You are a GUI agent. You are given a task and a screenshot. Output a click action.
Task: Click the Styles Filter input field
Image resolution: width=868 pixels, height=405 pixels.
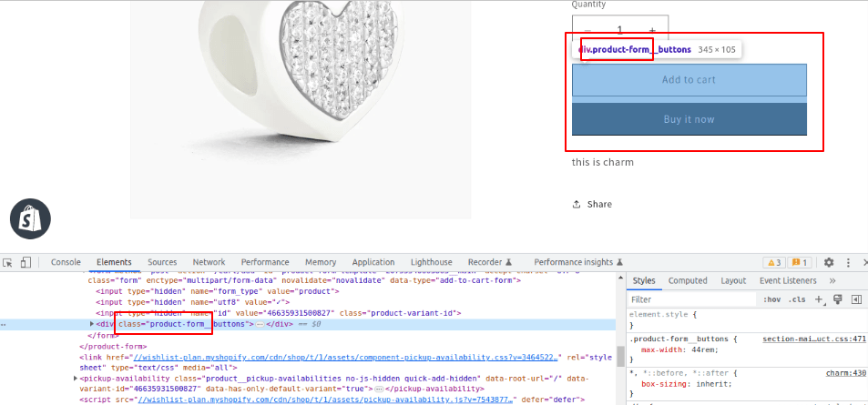coord(692,299)
